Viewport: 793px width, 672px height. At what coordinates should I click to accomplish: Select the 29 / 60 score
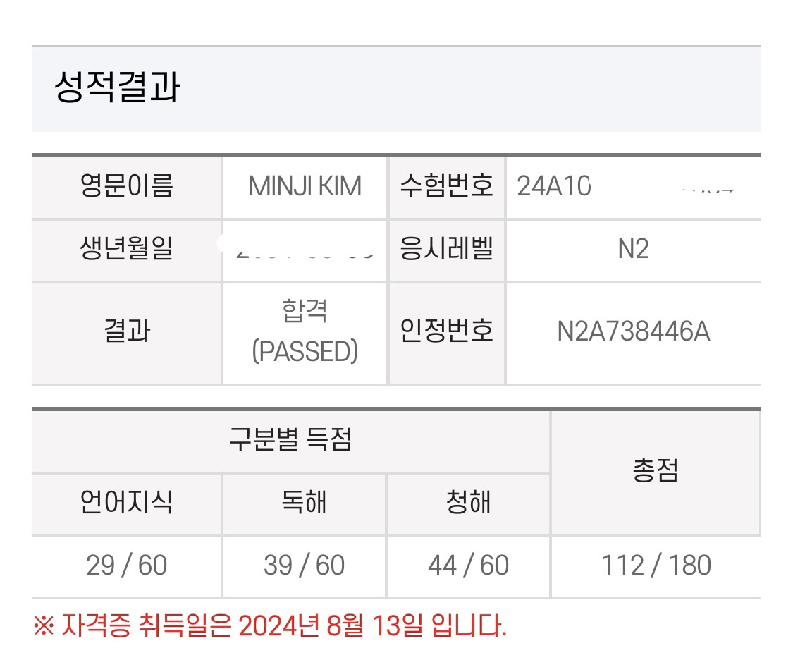127,566
